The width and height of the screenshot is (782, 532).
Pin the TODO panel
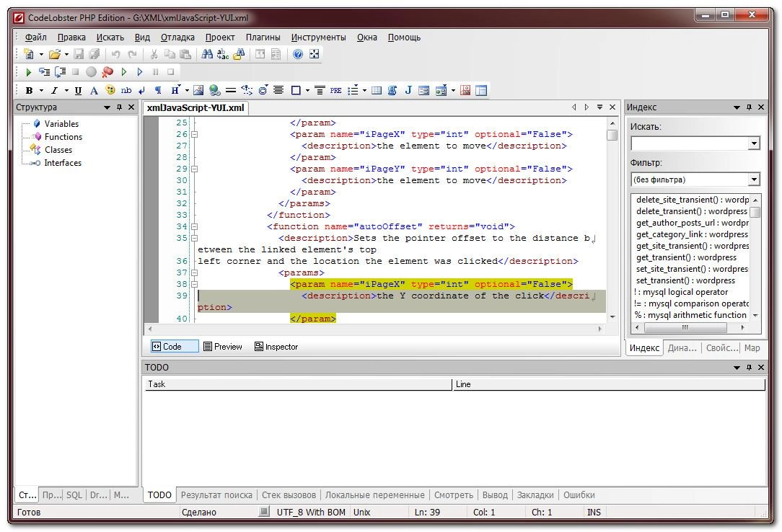pos(749,368)
